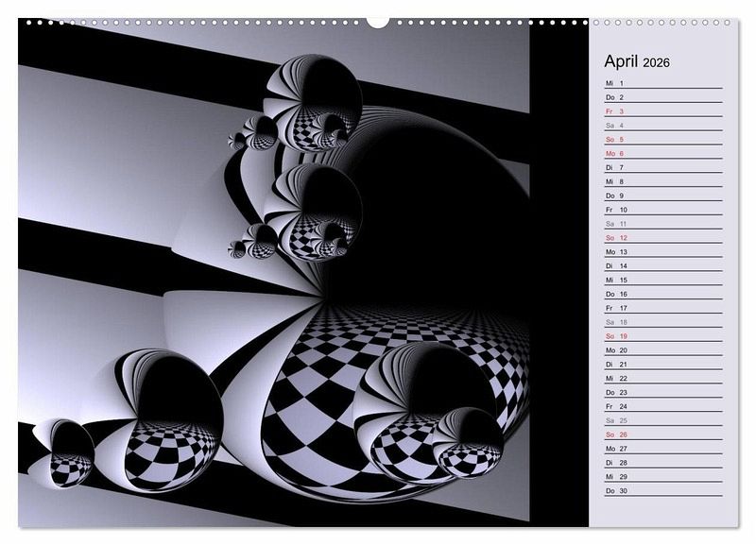Click the April 2026 month heading

pyautogui.click(x=637, y=61)
